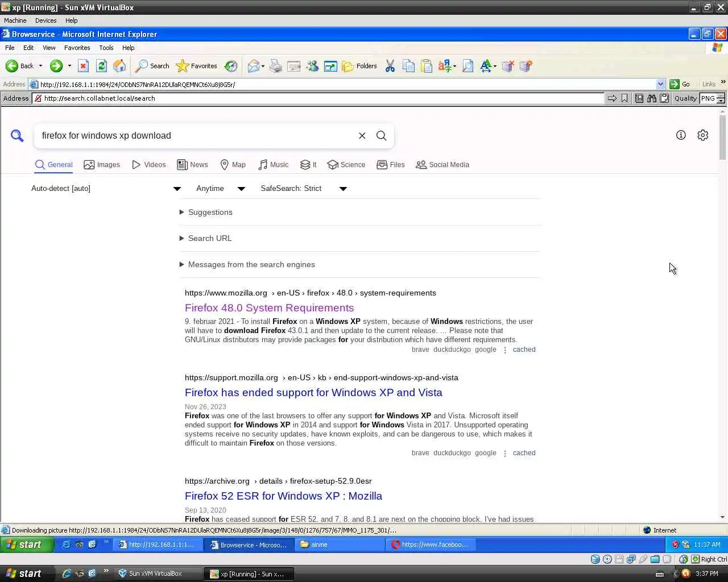Switch to the Map search tab
728x582 pixels.
click(233, 165)
